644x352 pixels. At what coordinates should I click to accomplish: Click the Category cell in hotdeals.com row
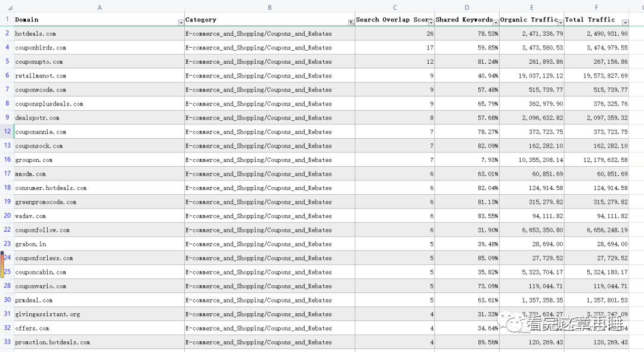(270, 33)
